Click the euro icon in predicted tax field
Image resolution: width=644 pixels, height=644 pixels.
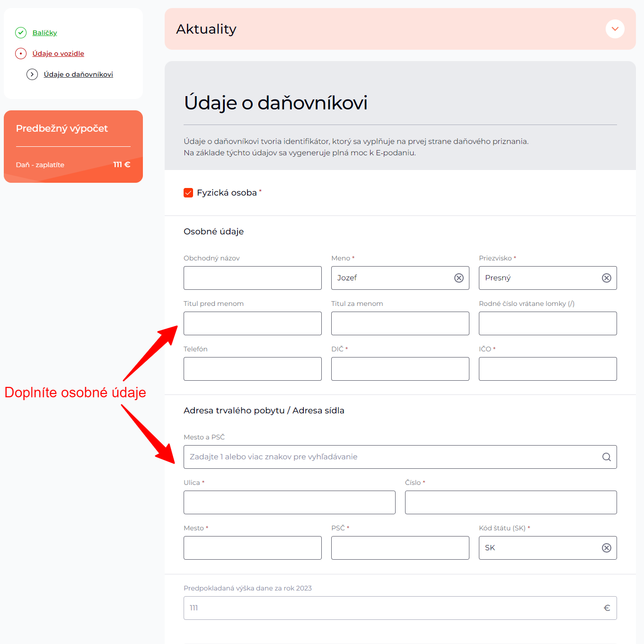coord(607,608)
